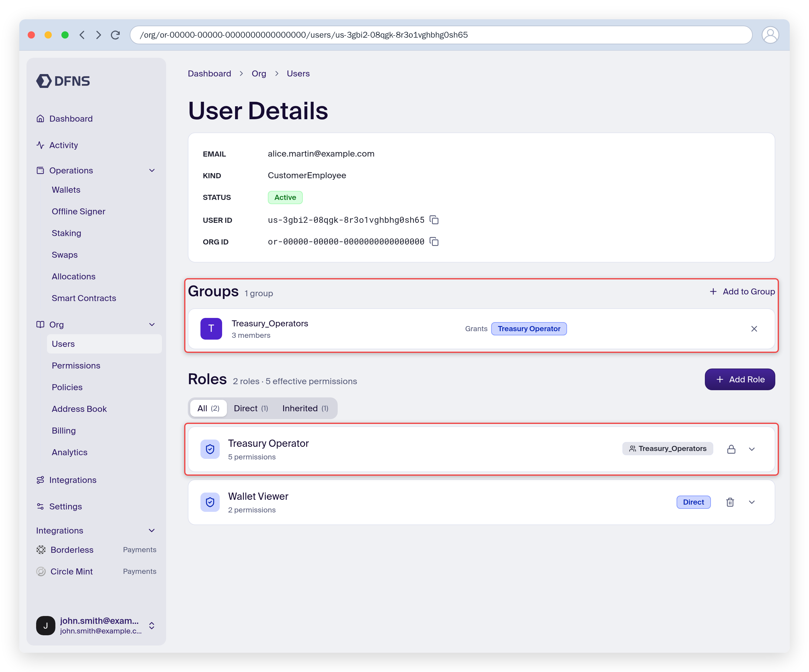Click Add to Group
The image size is (809, 672).
742,292
